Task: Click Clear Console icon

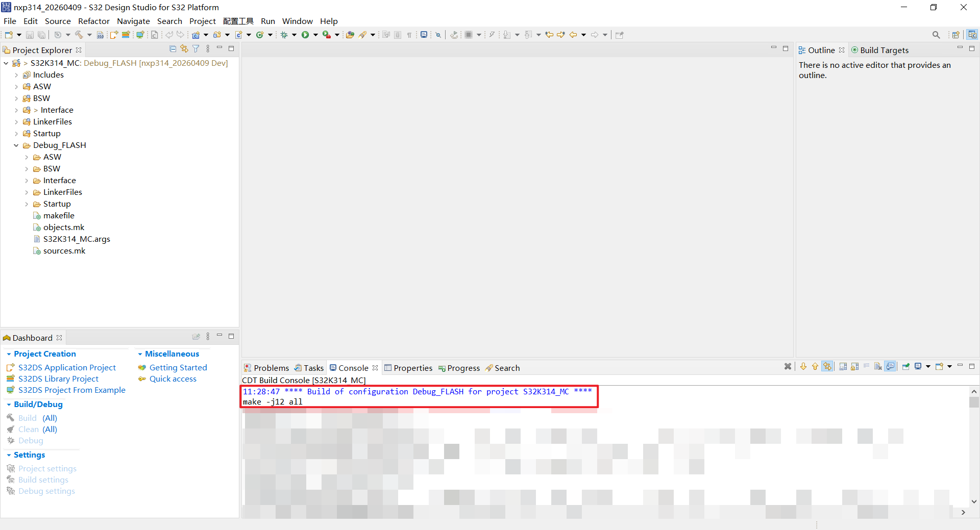Action: (x=878, y=366)
